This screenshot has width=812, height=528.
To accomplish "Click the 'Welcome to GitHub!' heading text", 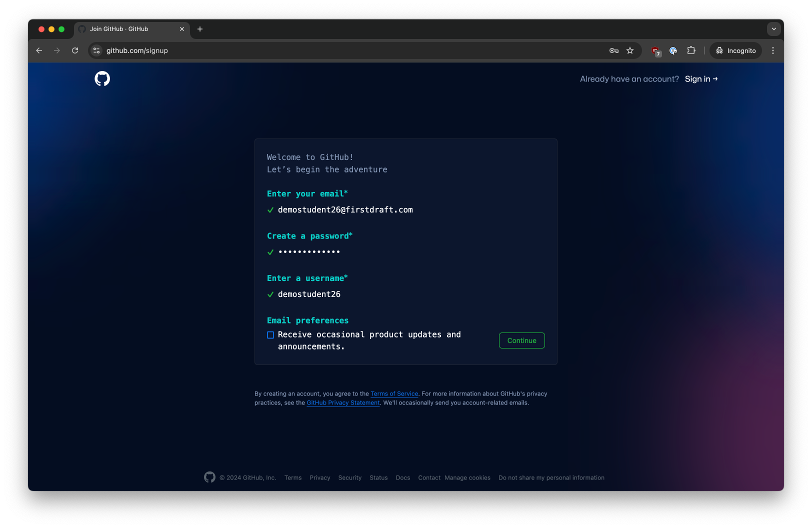I will click(x=310, y=157).
